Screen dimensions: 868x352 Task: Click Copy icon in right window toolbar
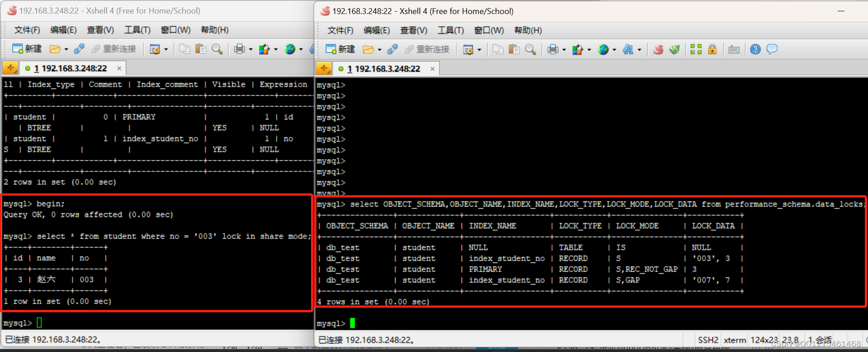click(x=498, y=49)
